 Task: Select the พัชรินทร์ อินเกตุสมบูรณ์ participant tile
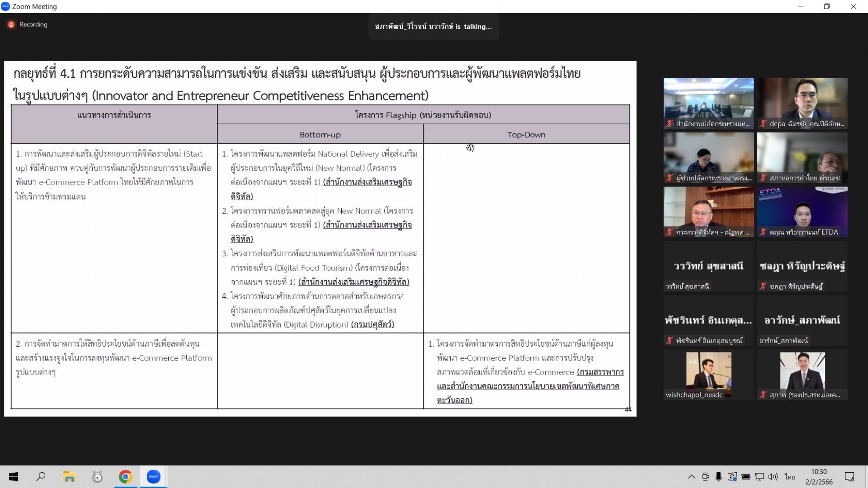pos(709,320)
